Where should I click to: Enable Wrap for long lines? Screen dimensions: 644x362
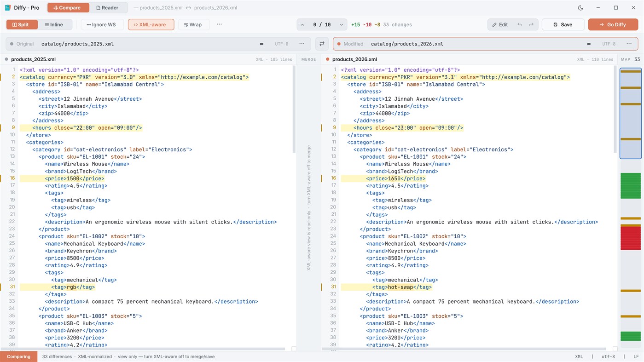pos(193,24)
